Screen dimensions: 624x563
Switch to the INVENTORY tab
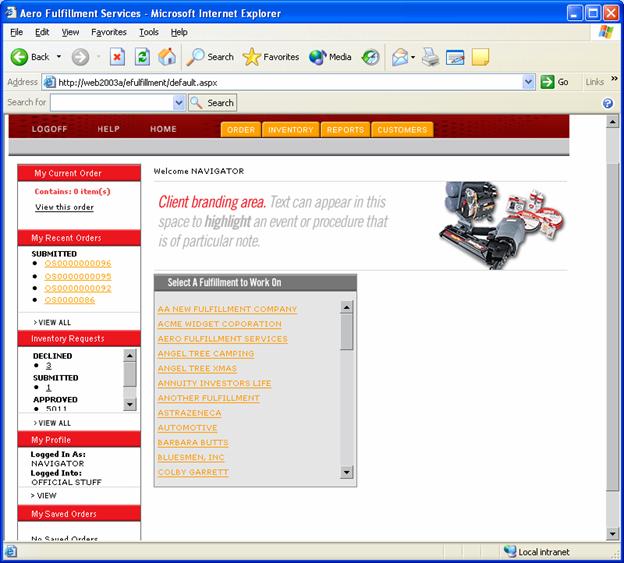[x=291, y=130]
